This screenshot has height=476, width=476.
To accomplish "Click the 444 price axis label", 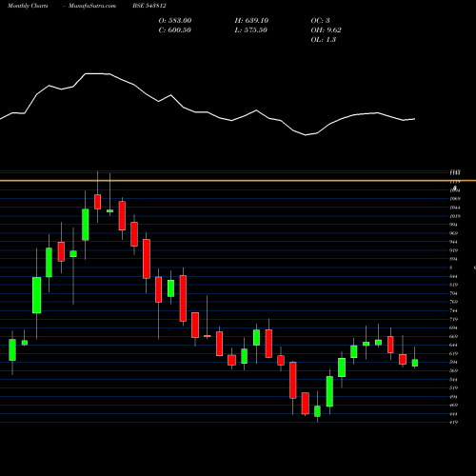I will tap(454, 414).
